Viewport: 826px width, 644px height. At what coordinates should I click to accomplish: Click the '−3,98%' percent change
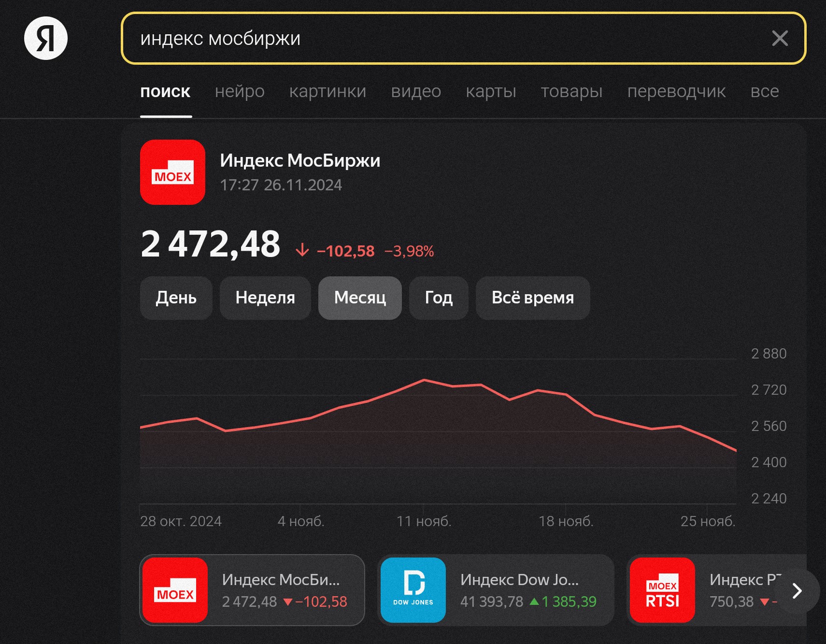click(409, 251)
